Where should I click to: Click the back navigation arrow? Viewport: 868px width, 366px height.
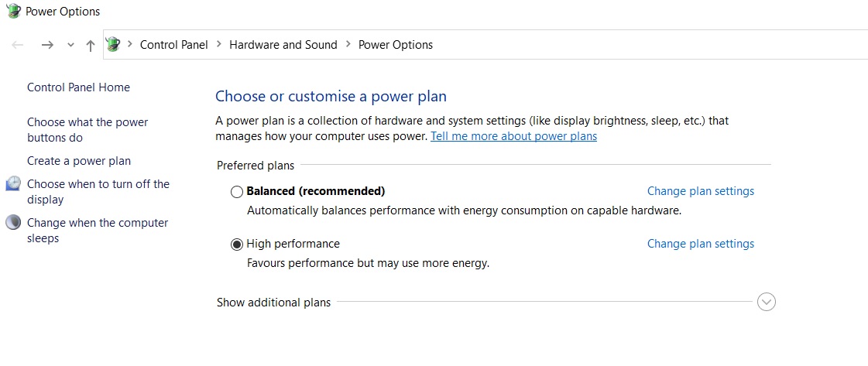pyautogui.click(x=18, y=45)
